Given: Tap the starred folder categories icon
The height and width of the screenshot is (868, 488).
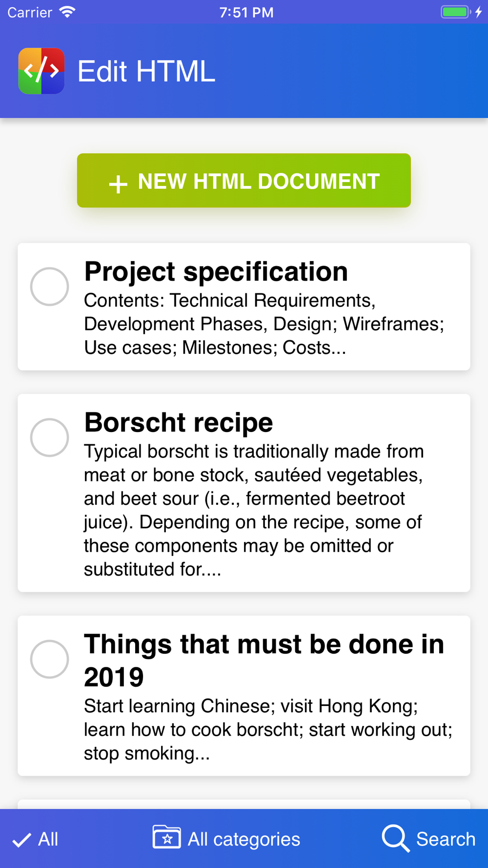Looking at the screenshot, I should [166, 837].
